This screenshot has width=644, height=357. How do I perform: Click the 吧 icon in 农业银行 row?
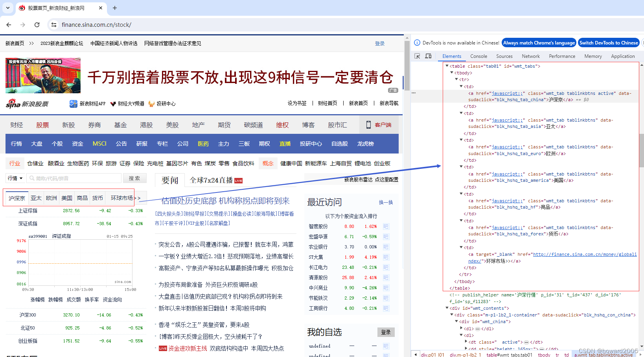point(386,247)
